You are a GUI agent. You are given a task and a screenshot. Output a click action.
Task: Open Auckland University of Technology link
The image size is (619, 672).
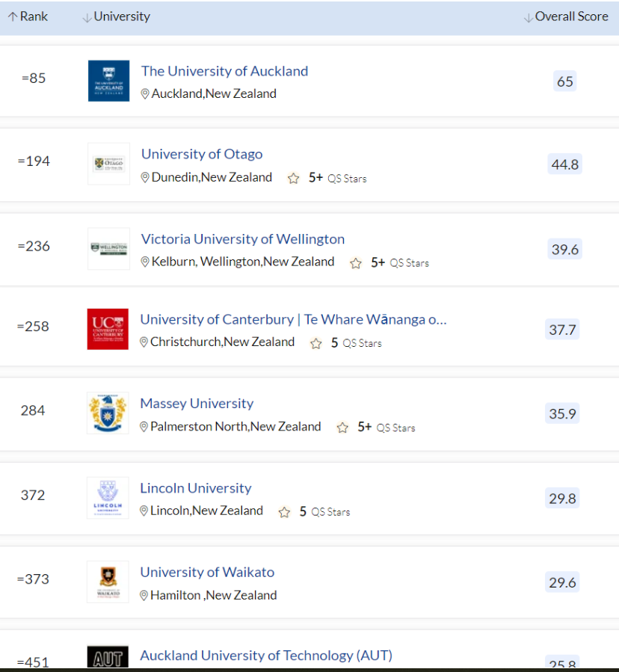click(266, 656)
